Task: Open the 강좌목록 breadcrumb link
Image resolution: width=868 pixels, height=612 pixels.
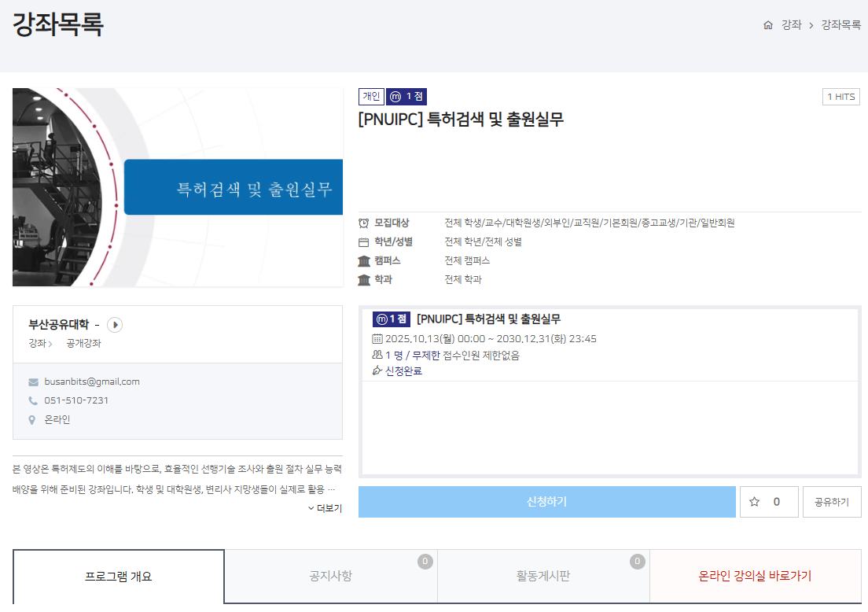Action: (840, 25)
